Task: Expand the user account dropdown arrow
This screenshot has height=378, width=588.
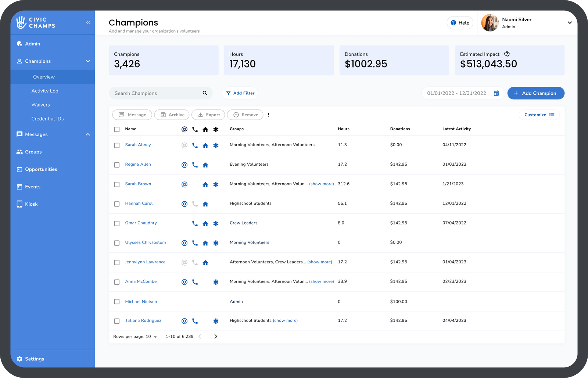Action: click(570, 23)
